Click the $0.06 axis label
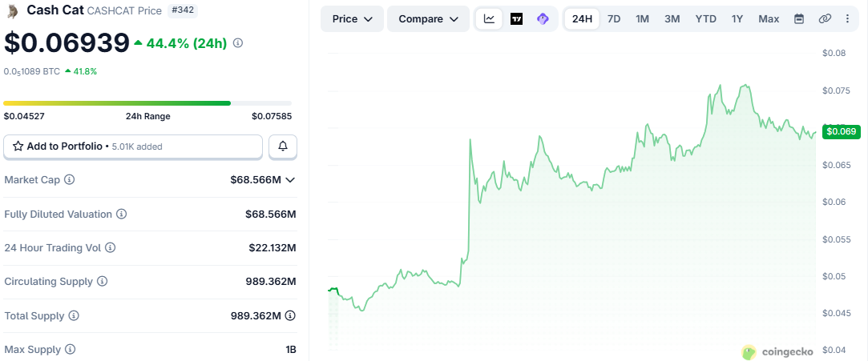 [834, 202]
